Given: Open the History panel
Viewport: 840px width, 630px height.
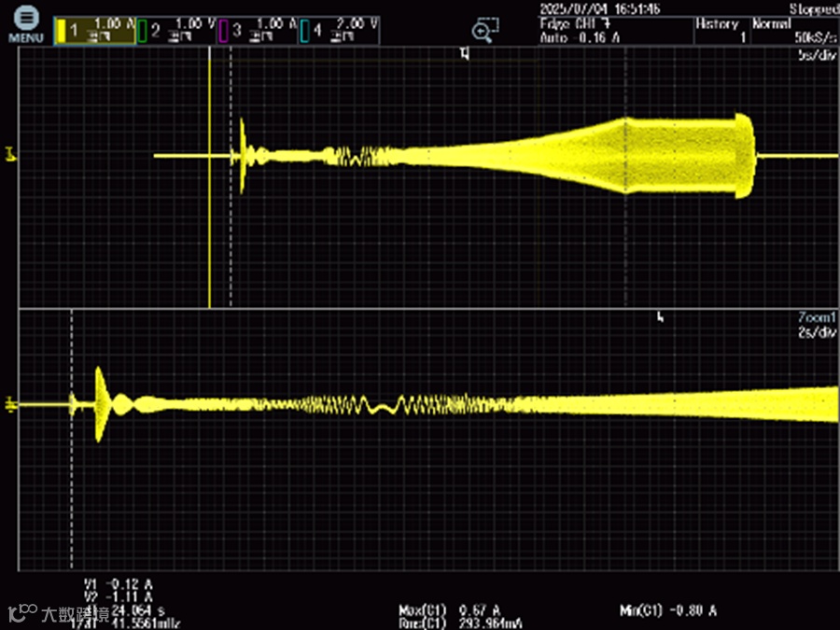Looking at the screenshot, I should [x=721, y=31].
